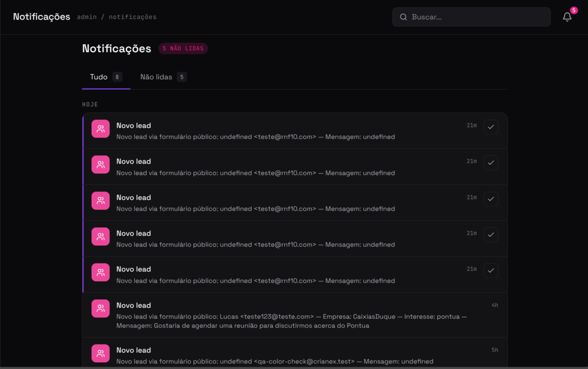Switch to the Tudo tab
This screenshot has width=588, height=369.
pyautogui.click(x=106, y=77)
